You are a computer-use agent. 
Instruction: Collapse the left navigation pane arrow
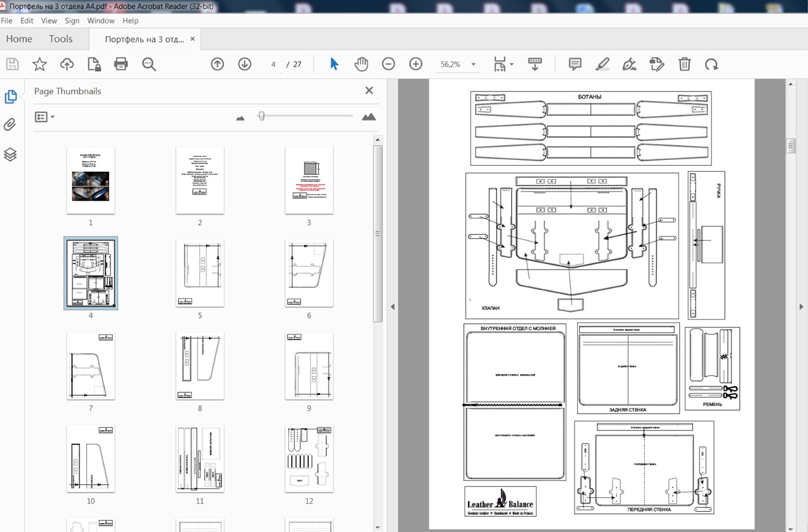[x=392, y=307]
